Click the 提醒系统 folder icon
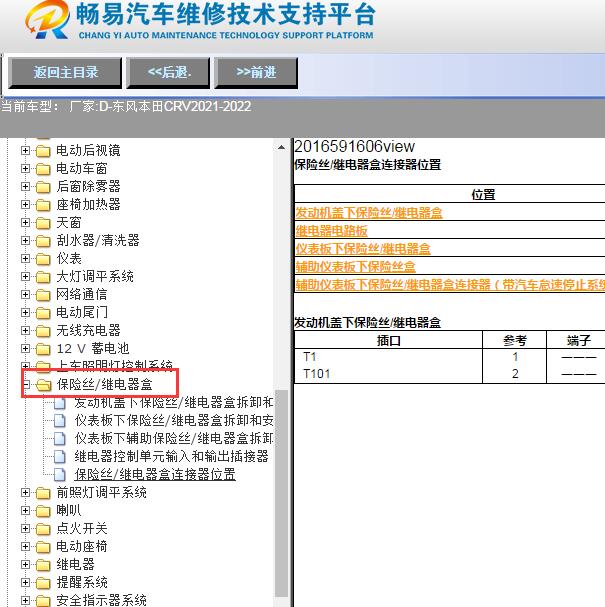Image resolution: width=605 pixels, height=607 pixels. tap(43, 583)
